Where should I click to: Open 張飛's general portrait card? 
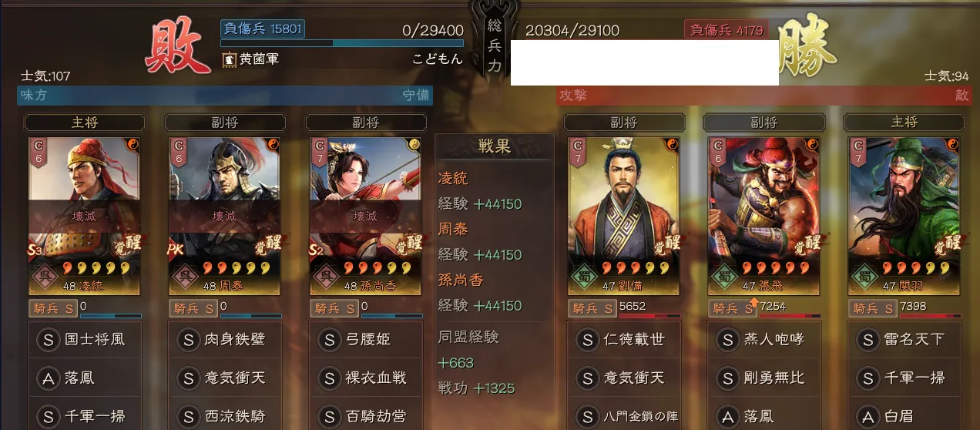point(764,217)
